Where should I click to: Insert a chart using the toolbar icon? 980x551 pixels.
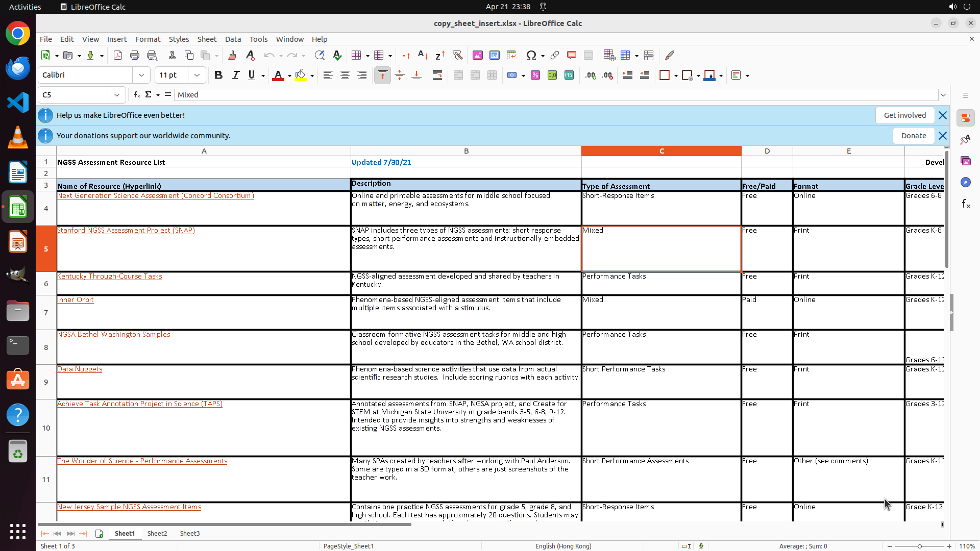click(x=494, y=55)
